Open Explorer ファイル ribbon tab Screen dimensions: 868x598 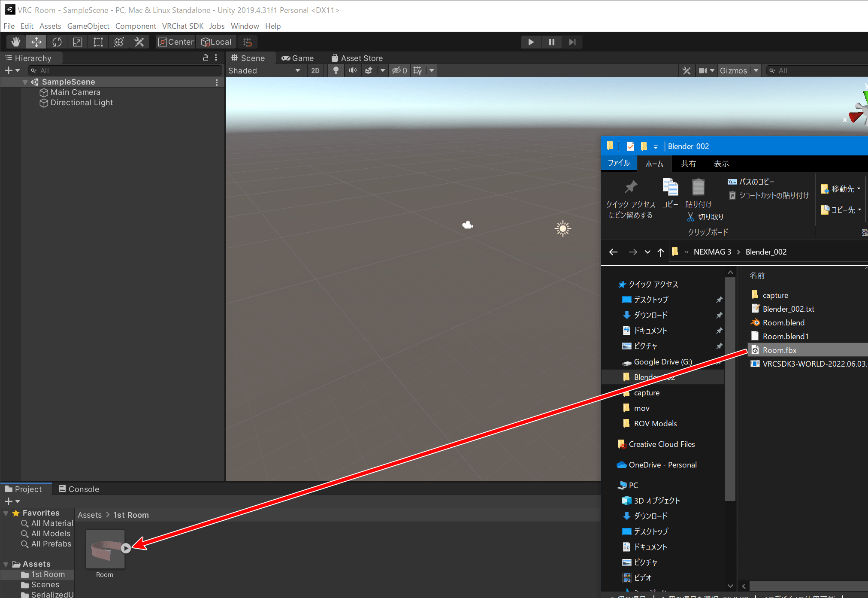[x=619, y=164]
